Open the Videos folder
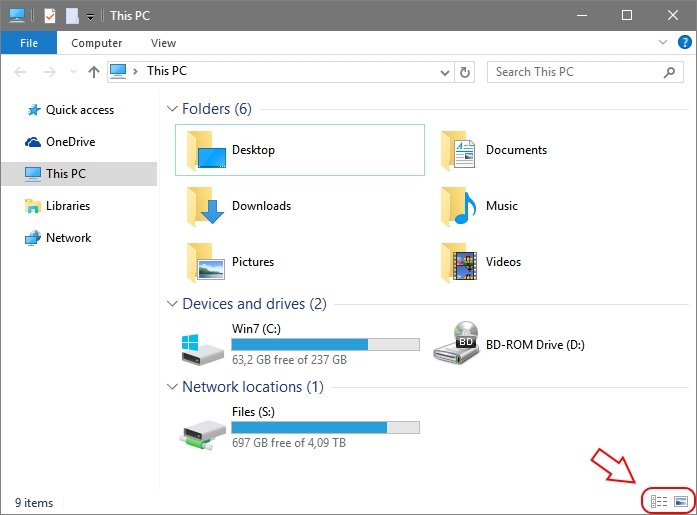Screen dimensions: 697x515 click(481, 262)
